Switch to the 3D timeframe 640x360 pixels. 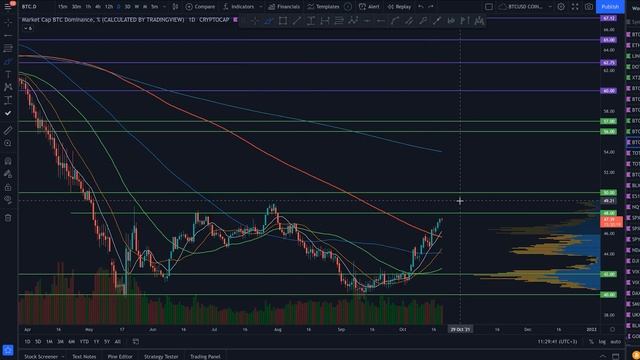(x=127, y=7)
